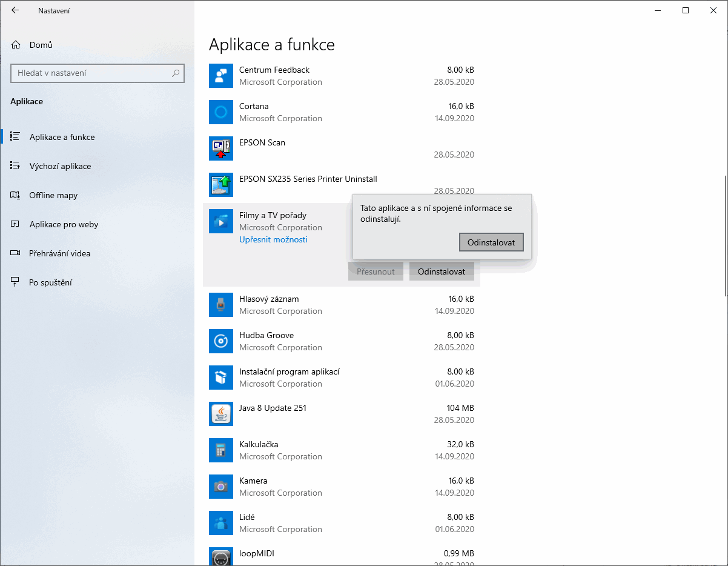Select the Cortana list entry name
Image resolution: width=728 pixels, height=566 pixels.
pyautogui.click(x=254, y=106)
